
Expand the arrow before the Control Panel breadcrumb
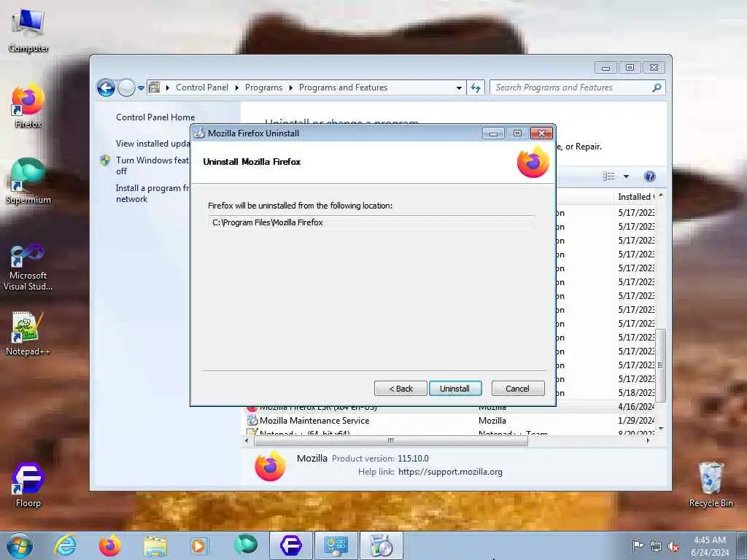tap(168, 87)
